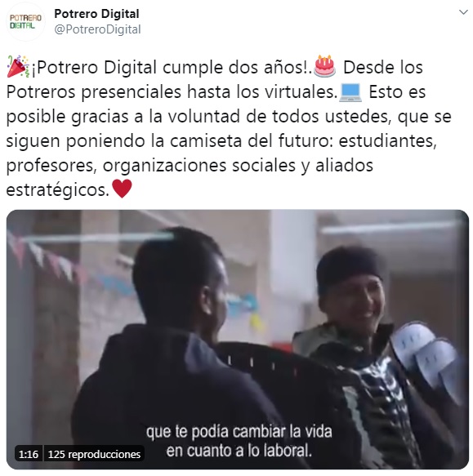
Task: Click 'Potreros presenciales' text in tweet
Action: pos(94,92)
